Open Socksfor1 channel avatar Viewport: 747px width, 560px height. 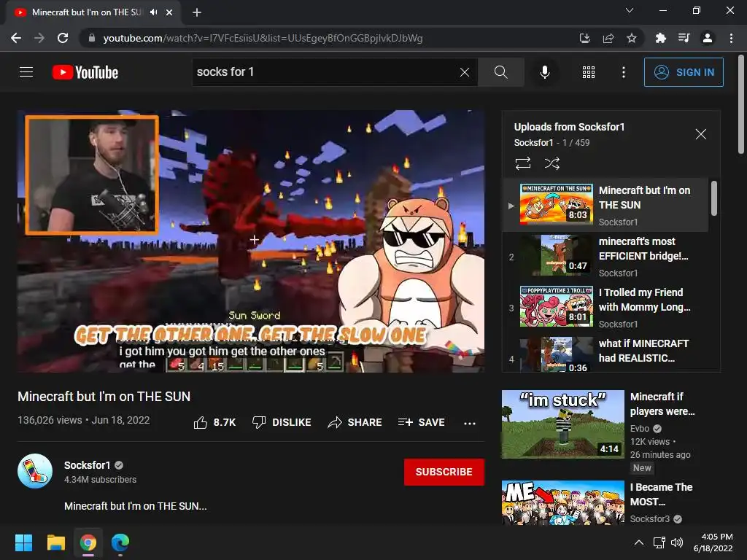coord(35,471)
